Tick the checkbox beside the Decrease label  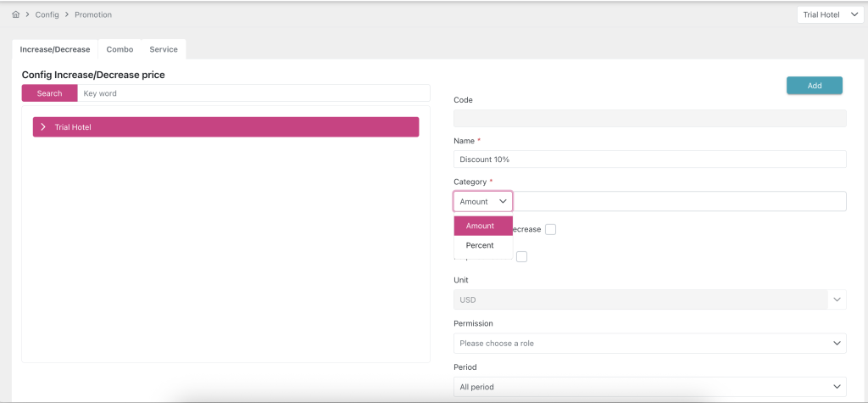pyautogui.click(x=551, y=229)
